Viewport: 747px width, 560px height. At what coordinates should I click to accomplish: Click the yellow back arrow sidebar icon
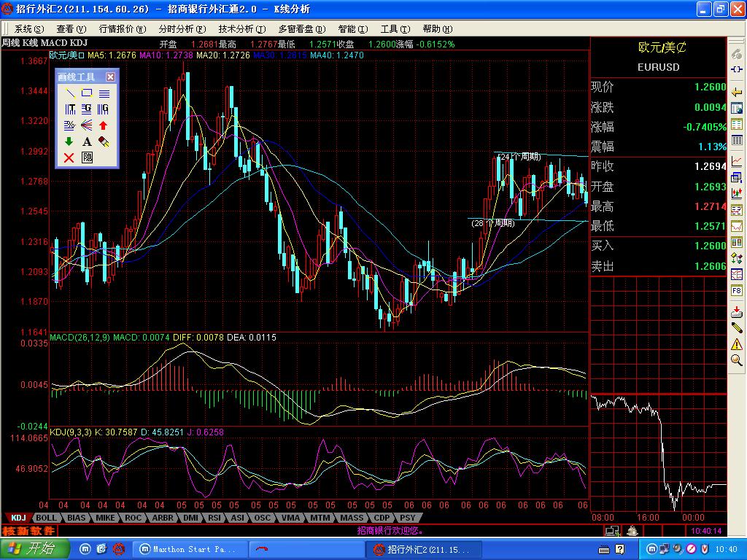pyautogui.click(x=737, y=92)
